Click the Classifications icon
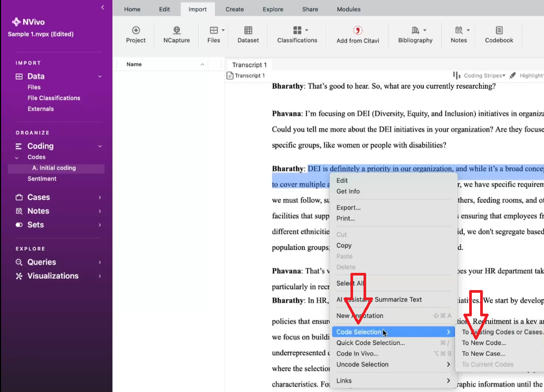Image resolution: width=544 pixels, height=392 pixels. pyautogui.click(x=297, y=30)
